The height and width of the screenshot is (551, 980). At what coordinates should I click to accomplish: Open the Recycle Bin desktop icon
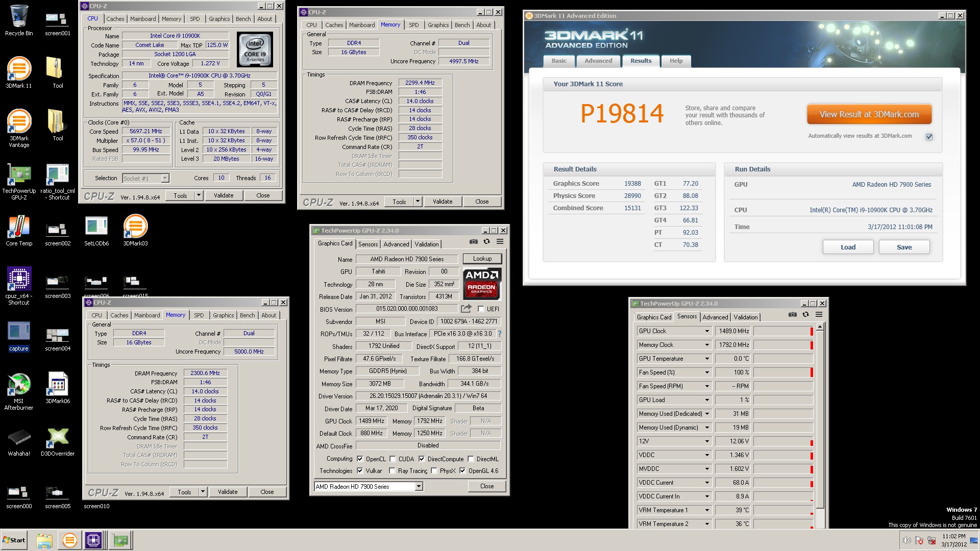pos(19,20)
